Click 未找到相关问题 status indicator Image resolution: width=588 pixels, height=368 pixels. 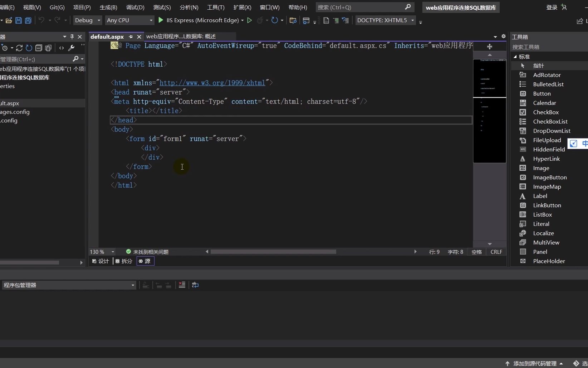point(147,252)
